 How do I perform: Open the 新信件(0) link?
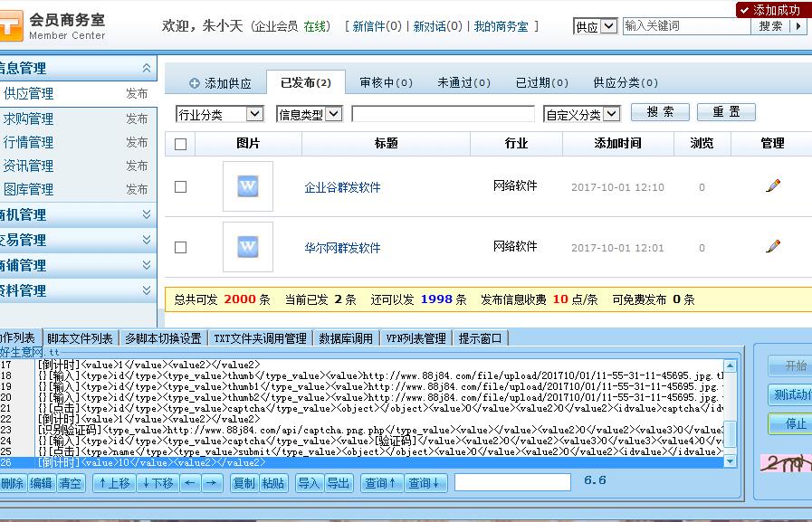[x=377, y=26]
